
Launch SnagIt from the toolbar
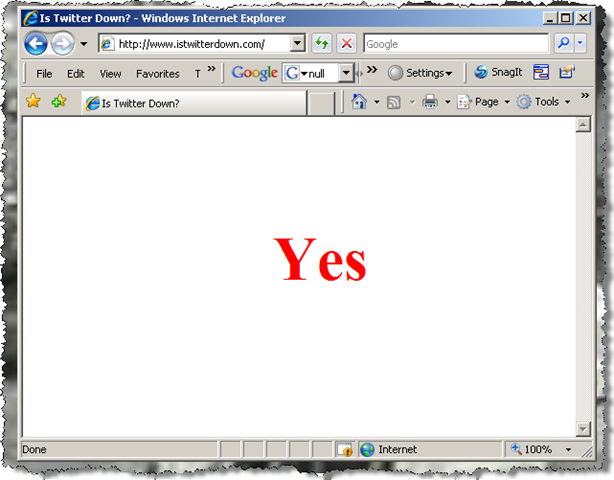click(498, 73)
